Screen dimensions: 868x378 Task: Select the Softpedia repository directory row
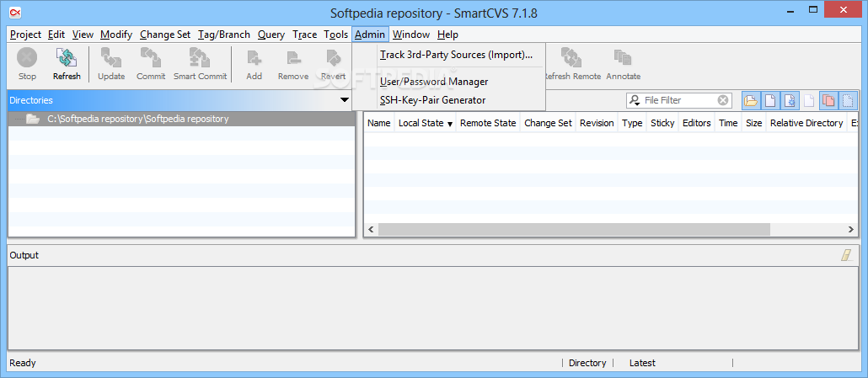(181, 119)
